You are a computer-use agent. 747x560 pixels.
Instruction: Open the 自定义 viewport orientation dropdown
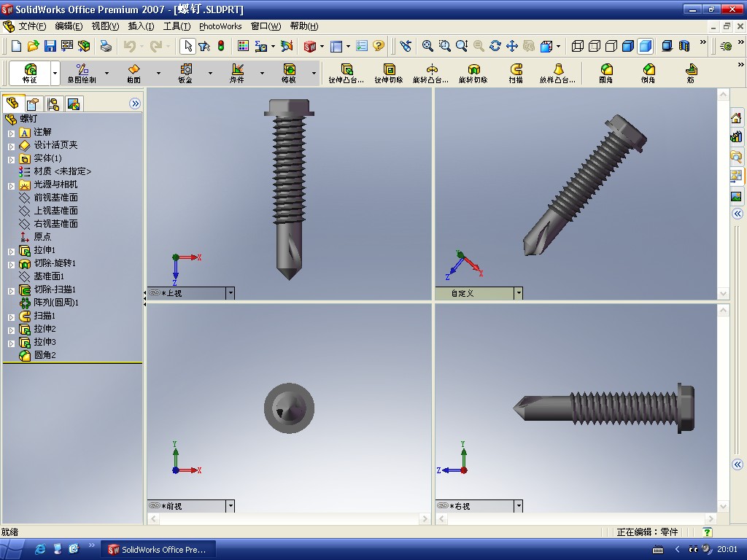click(x=519, y=293)
